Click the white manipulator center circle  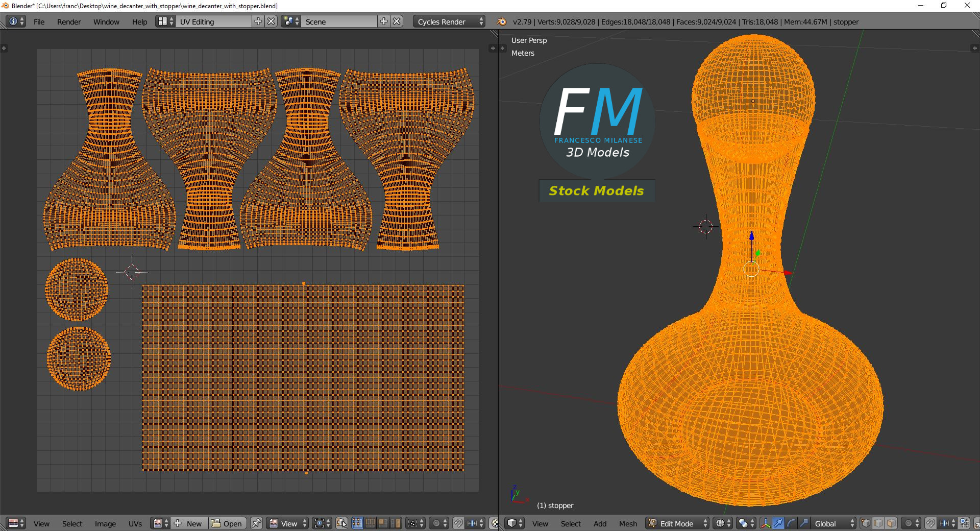pyautogui.click(x=751, y=269)
